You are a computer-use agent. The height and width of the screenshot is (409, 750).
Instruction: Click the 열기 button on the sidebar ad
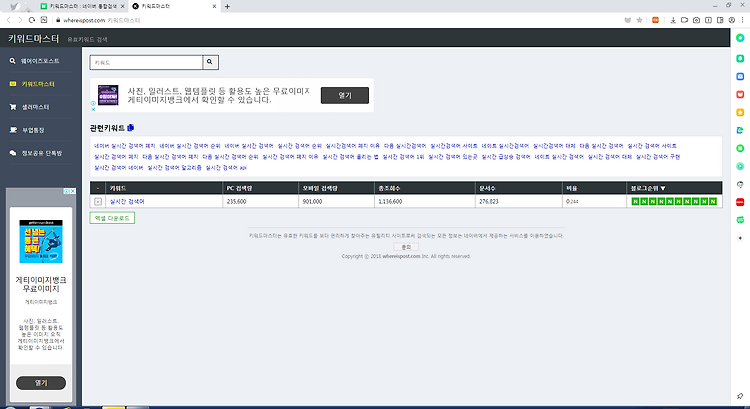(41, 383)
